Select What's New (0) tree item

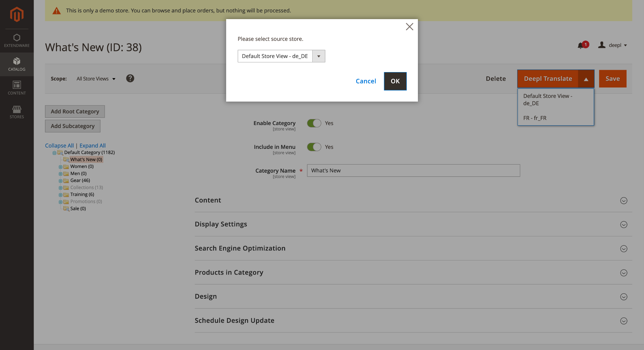86,160
